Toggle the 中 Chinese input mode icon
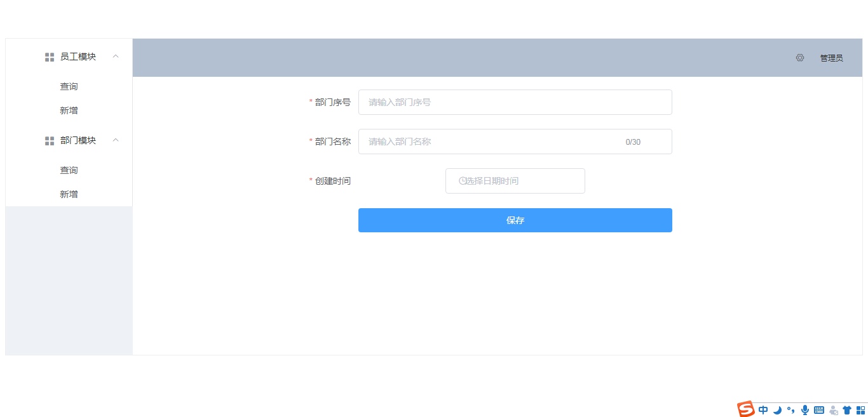868x417 pixels. (763, 410)
